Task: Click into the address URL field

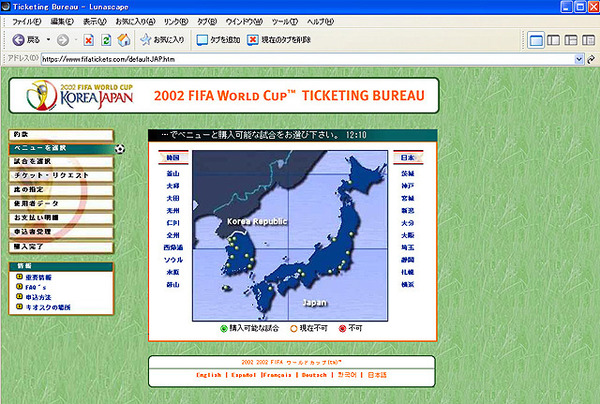Action: [x=308, y=59]
